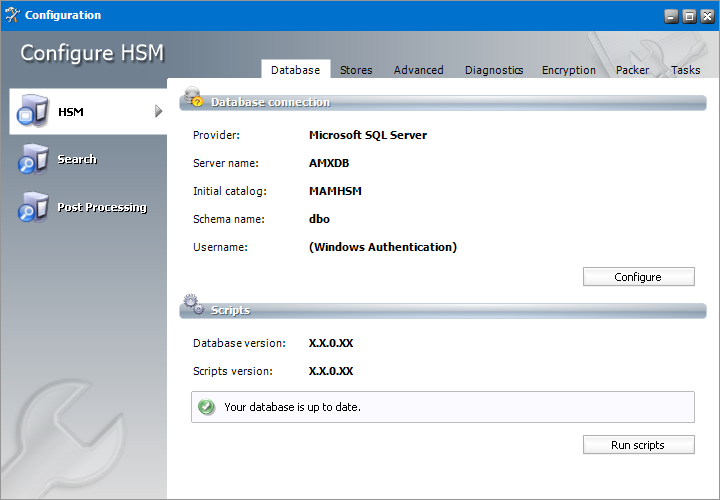Select the Database tab
720x500 pixels.
pyautogui.click(x=295, y=70)
